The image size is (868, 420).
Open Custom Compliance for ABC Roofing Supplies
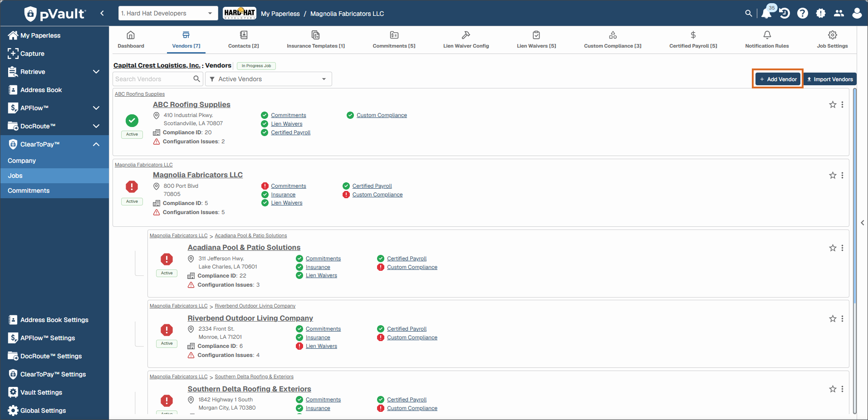coord(382,115)
